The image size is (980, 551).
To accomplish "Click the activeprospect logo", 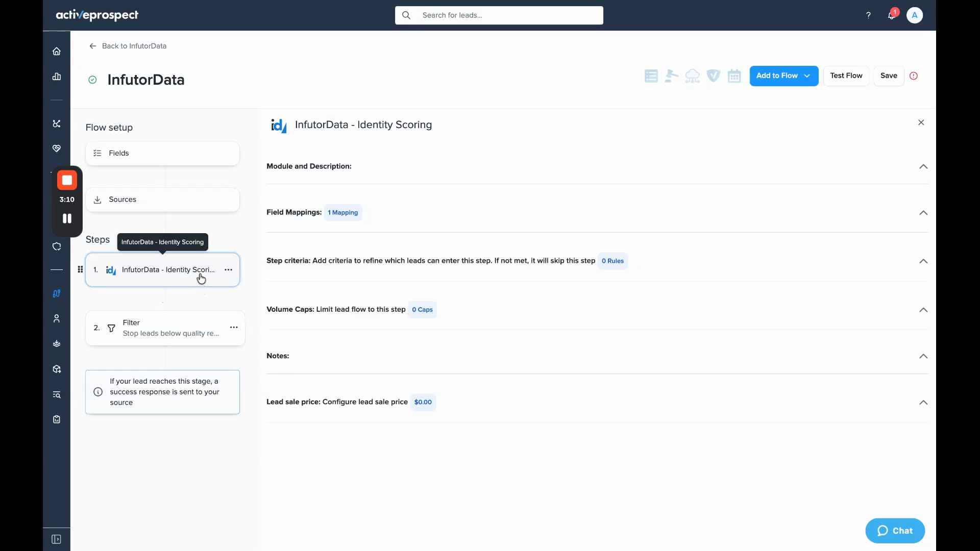I will tap(97, 15).
